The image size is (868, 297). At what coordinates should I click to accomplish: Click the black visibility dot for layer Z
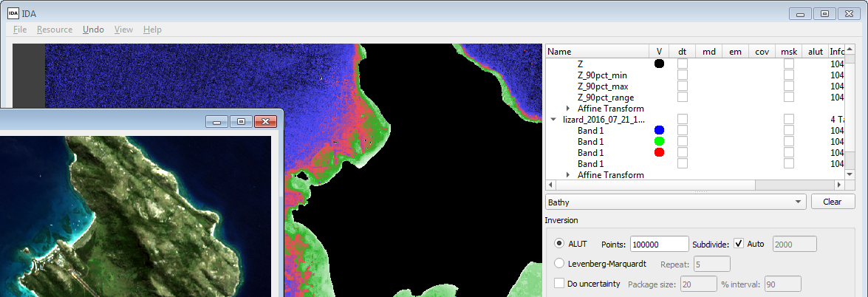[659, 64]
